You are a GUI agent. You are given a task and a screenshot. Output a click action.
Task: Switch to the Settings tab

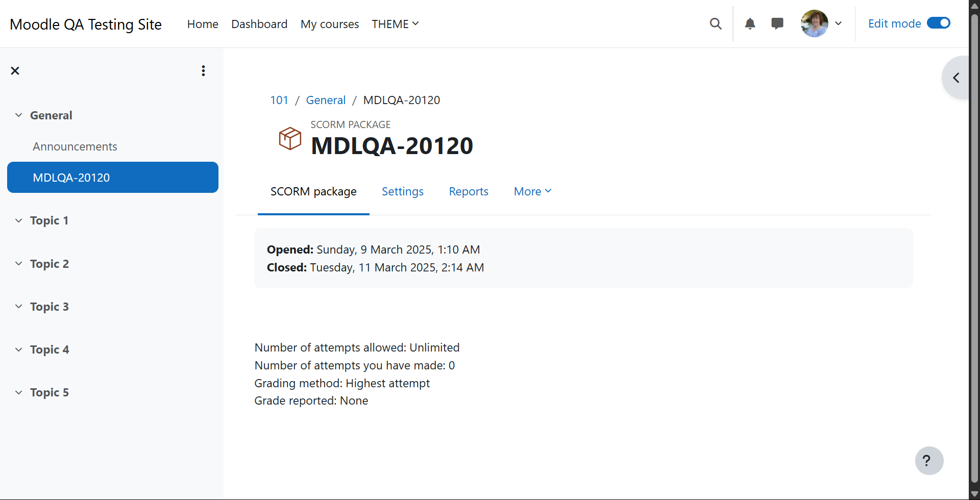(403, 191)
